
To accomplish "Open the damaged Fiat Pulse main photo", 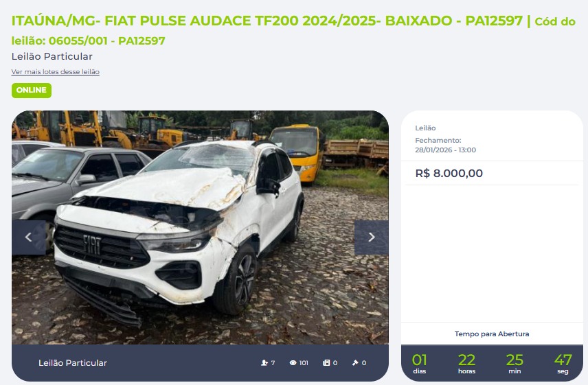I will coord(200,227).
